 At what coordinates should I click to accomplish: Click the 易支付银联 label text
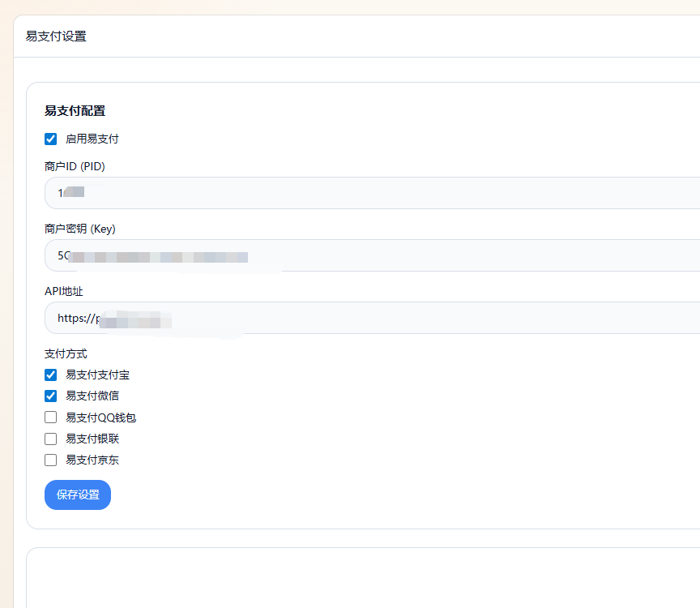(x=92, y=439)
